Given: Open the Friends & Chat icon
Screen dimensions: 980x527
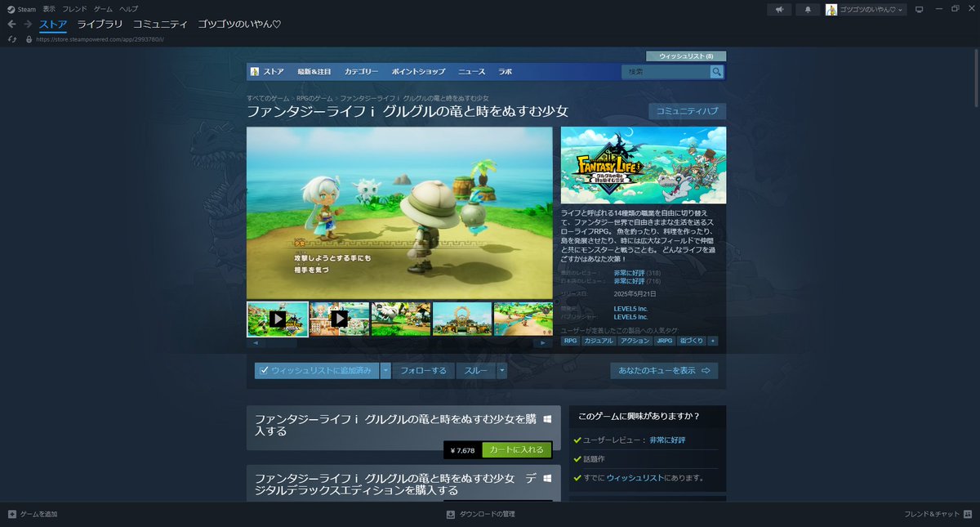Looking at the screenshot, I should [969, 514].
